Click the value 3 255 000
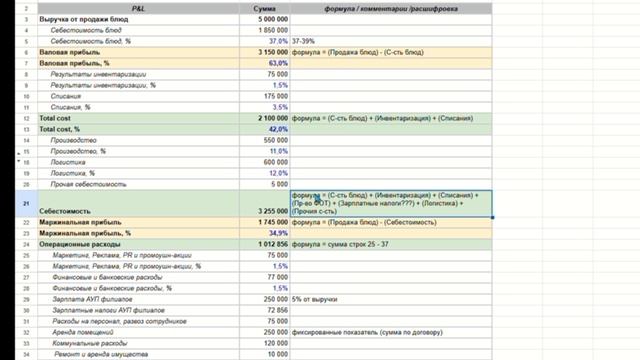This screenshot has width=640, height=360. tap(264, 203)
